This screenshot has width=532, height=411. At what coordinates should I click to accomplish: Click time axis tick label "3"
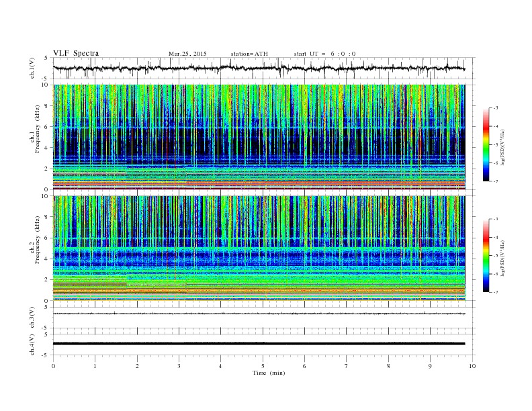coord(179,366)
